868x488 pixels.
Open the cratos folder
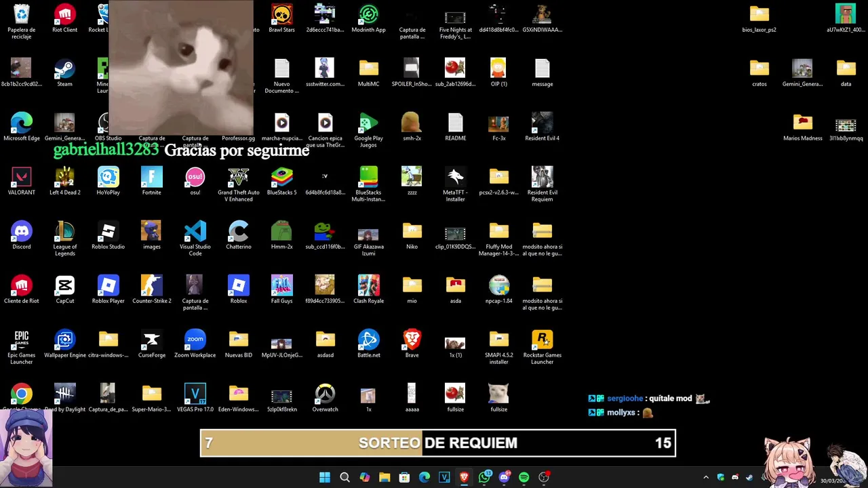(x=759, y=73)
